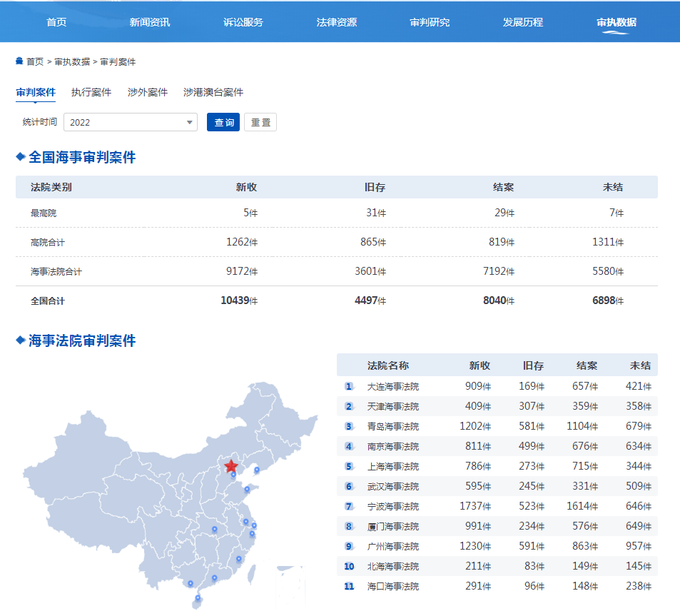Open the 统计时间 year dropdown arrow

click(190, 122)
